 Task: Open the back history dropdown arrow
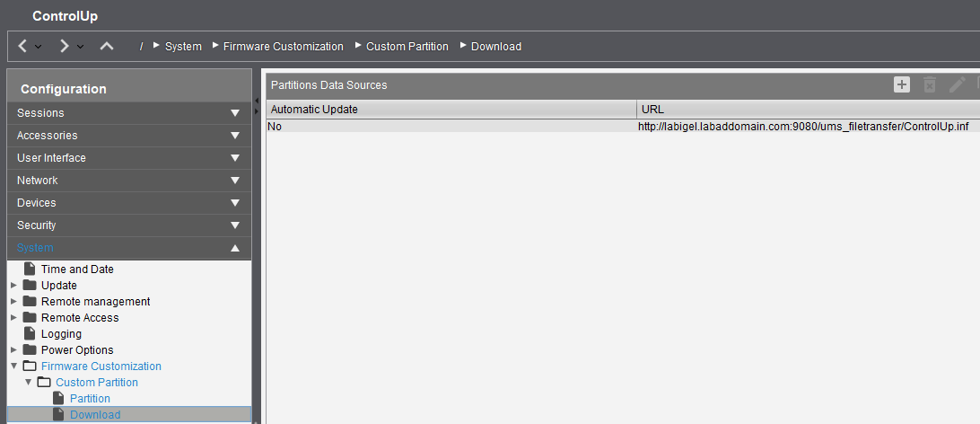[x=38, y=47]
